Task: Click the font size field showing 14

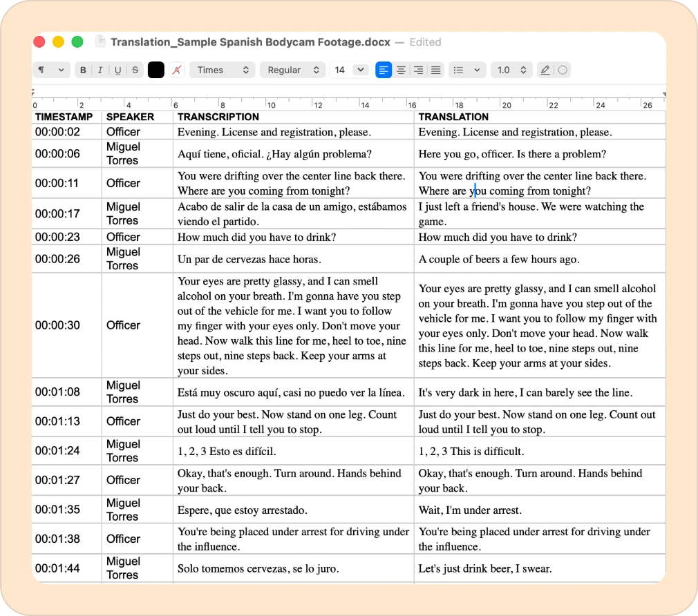Action: (340, 70)
